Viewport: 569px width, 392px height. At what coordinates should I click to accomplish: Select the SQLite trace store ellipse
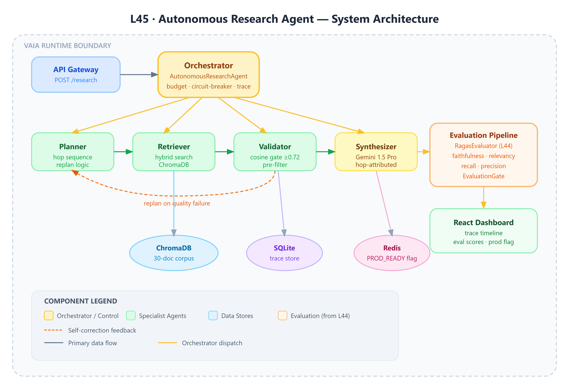point(284,253)
